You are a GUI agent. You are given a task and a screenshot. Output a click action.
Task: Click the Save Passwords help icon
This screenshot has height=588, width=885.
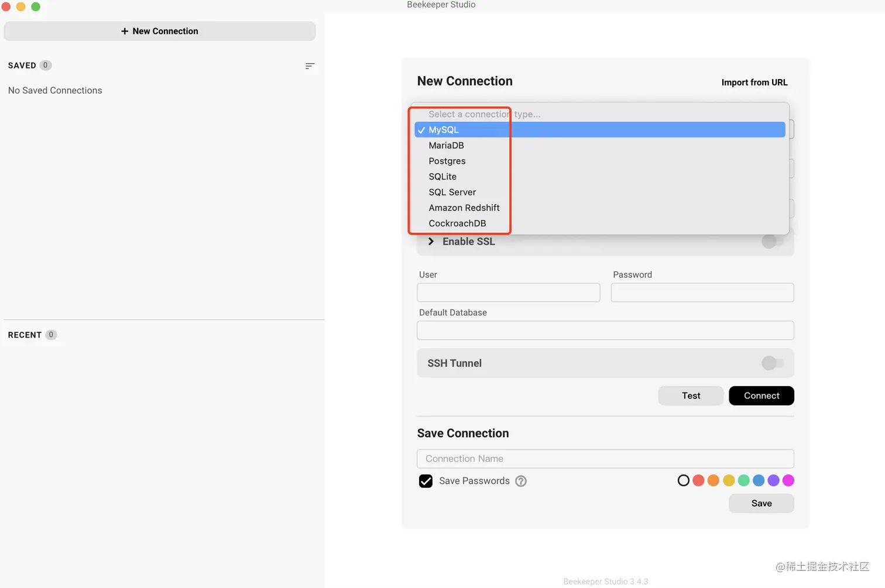tap(521, 481)
